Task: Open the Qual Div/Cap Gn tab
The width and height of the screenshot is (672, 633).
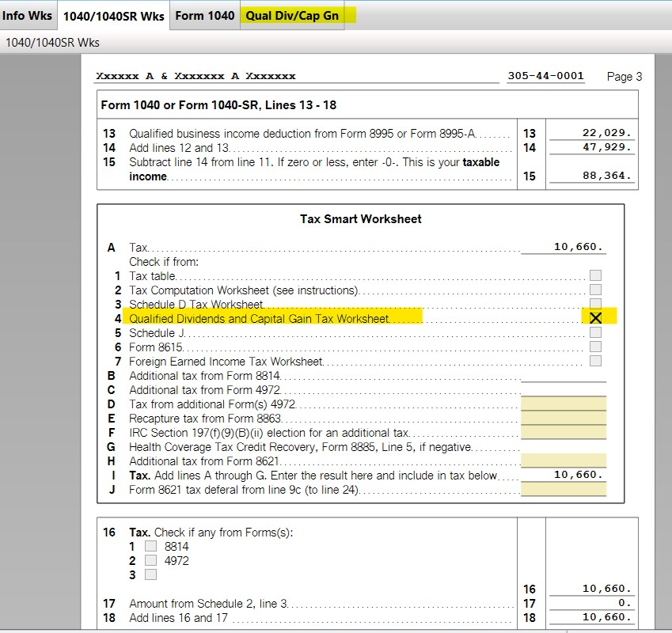Action: click(x=292, y=15)
